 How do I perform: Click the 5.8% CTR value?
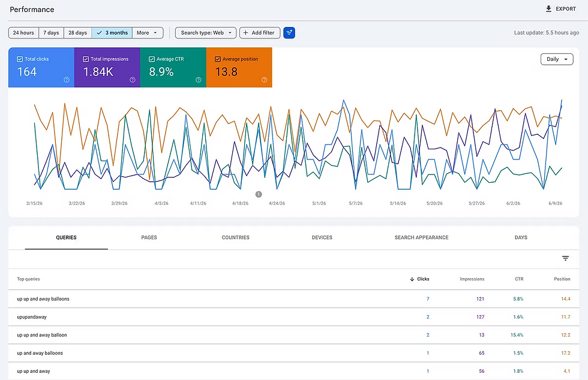(518, 298)
